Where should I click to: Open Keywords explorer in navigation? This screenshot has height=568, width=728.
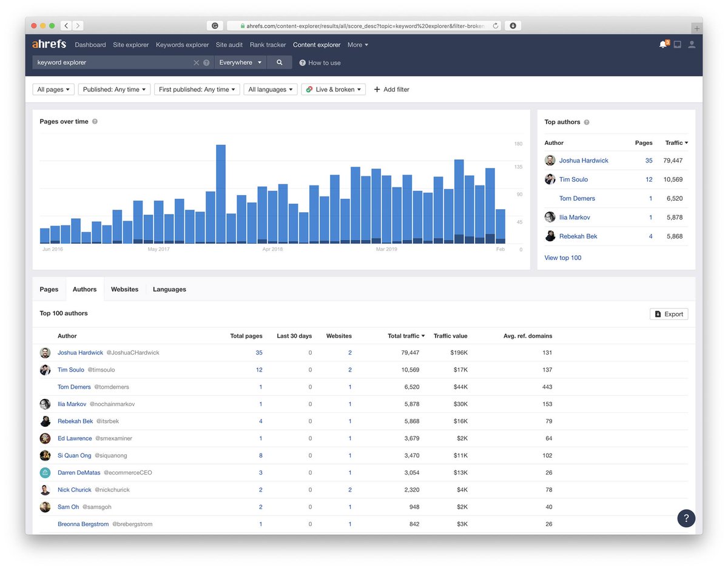tap(182, 45)
